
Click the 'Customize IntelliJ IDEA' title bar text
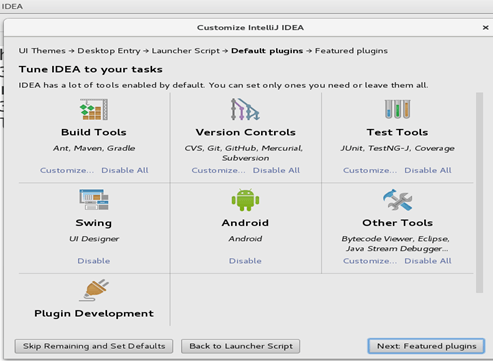point(250,28)
